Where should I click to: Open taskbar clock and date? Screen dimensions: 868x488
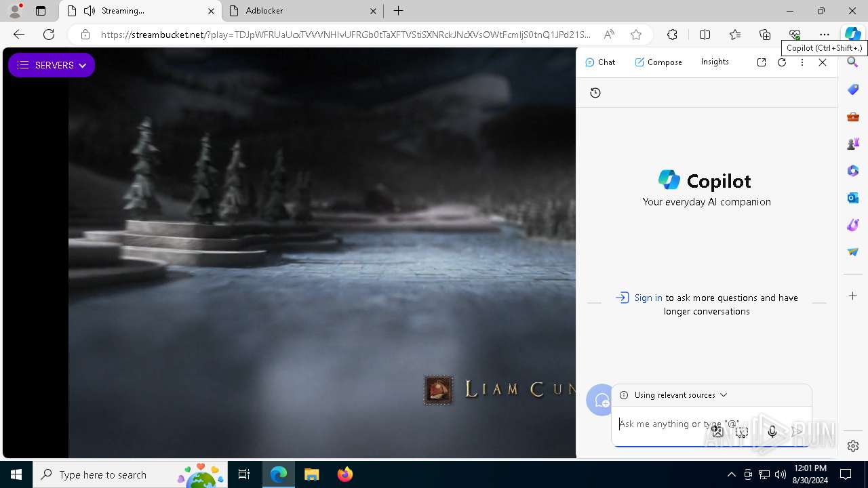(x=809, y=474)
